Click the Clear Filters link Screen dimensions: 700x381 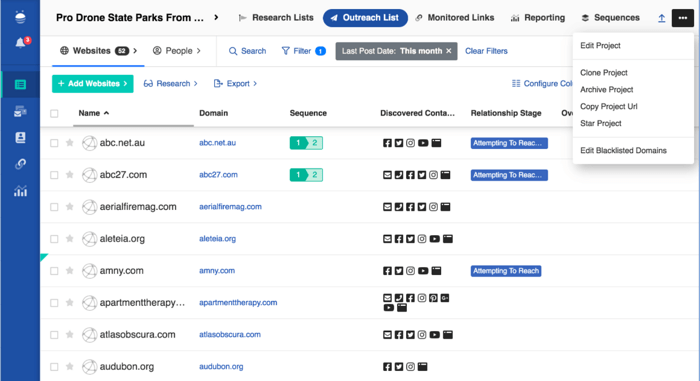coord(486,51)
